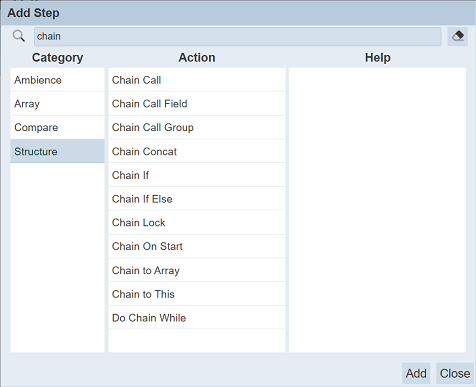Select the Chain On Start action
The height and width of the screenshot is (387, 476).
point(197,246)
